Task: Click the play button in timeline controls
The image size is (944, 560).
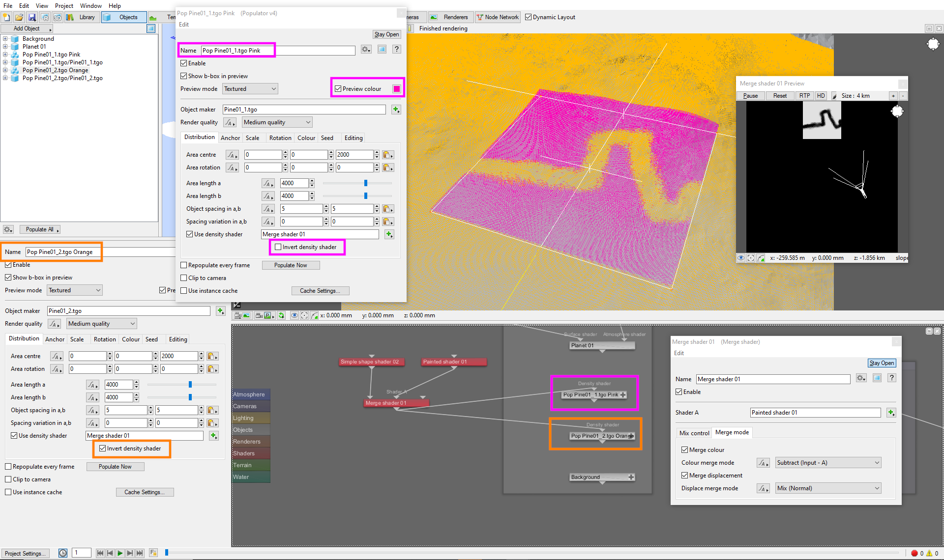Action: point(119,553)
